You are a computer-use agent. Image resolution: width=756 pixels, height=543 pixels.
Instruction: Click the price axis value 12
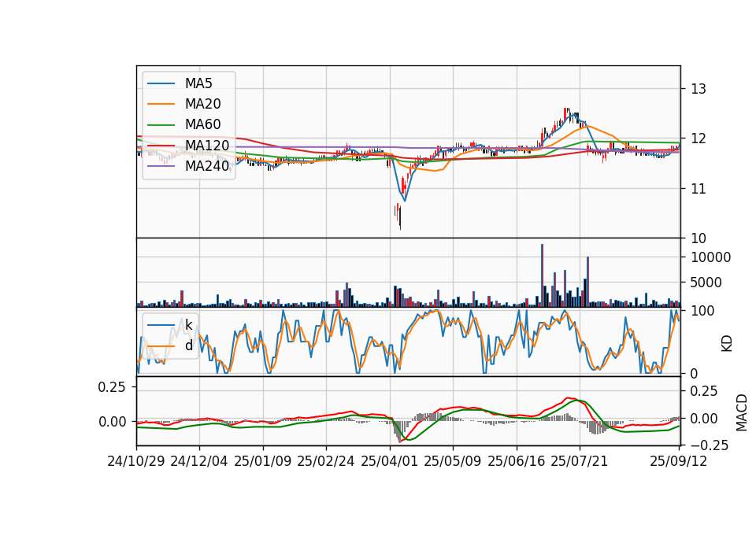pyautogui.click(x=699, y=139)
